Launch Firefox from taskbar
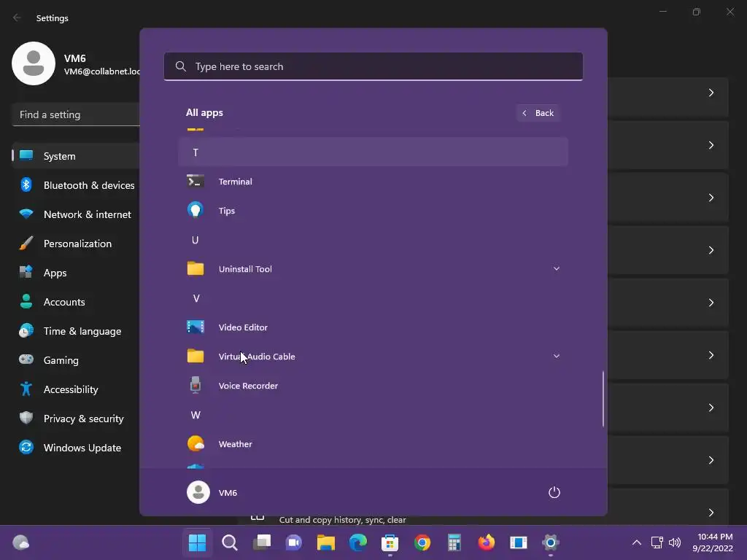 (x=486, y=542)
